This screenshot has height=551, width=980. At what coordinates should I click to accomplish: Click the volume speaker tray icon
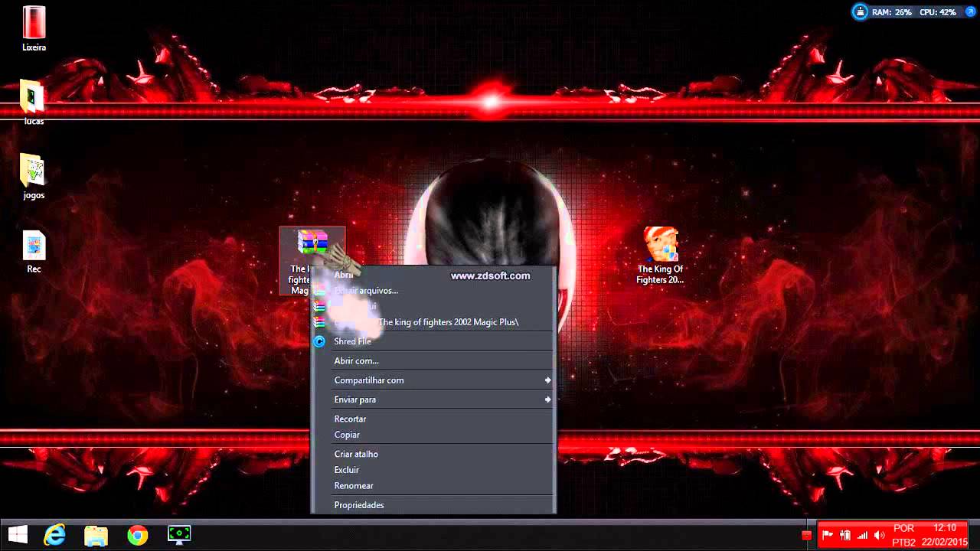point(879,536)
